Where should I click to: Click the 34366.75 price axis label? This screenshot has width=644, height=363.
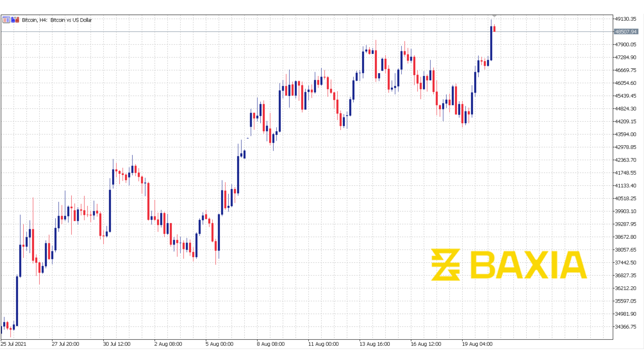pos(625,326)
